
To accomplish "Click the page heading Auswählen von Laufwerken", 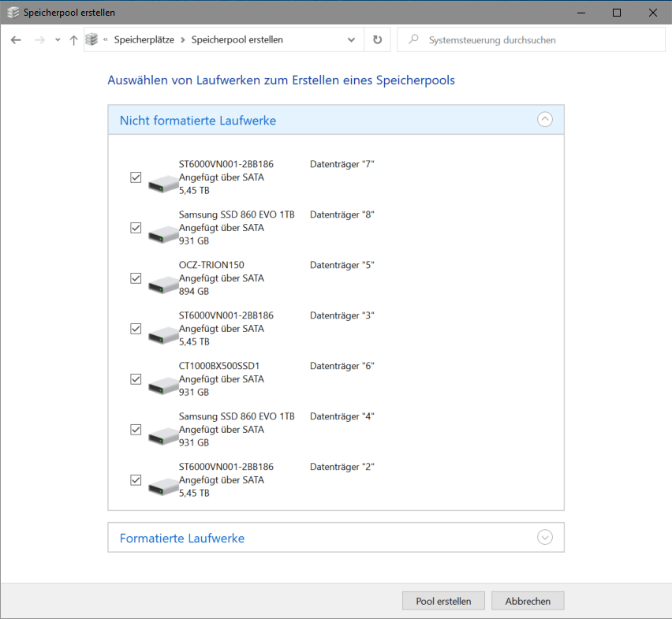I will pos(281,80).
